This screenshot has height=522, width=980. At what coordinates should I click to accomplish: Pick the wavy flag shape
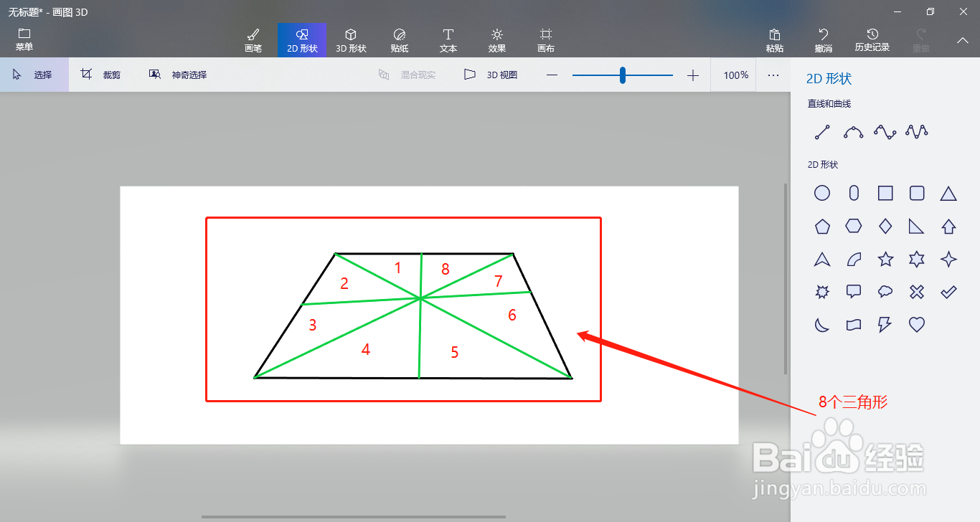pyautogui.click(x=854, y=325)
